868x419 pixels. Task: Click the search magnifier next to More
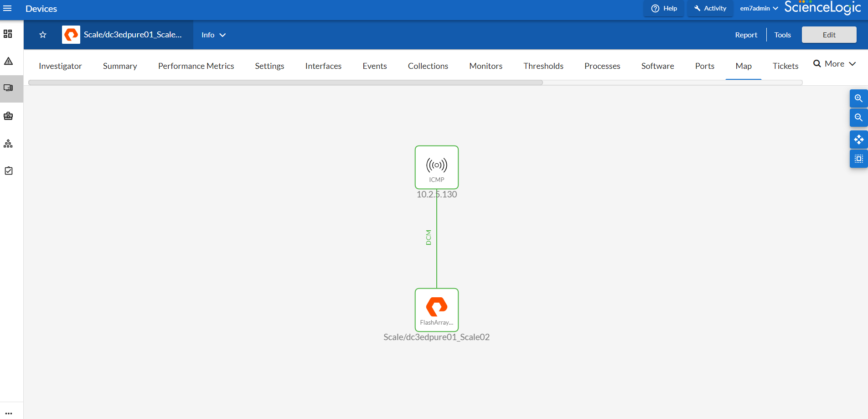817,64
